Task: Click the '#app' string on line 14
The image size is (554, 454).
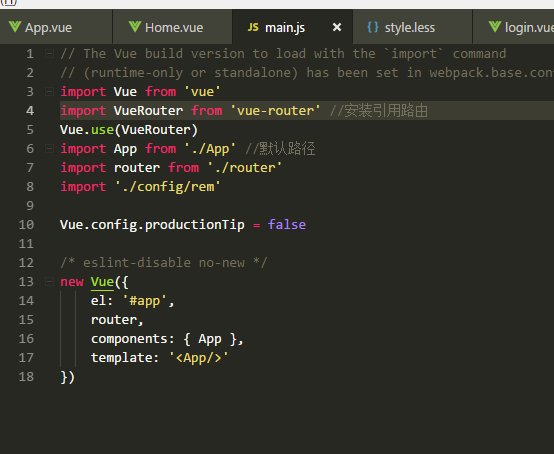Action: coord(144,301)
